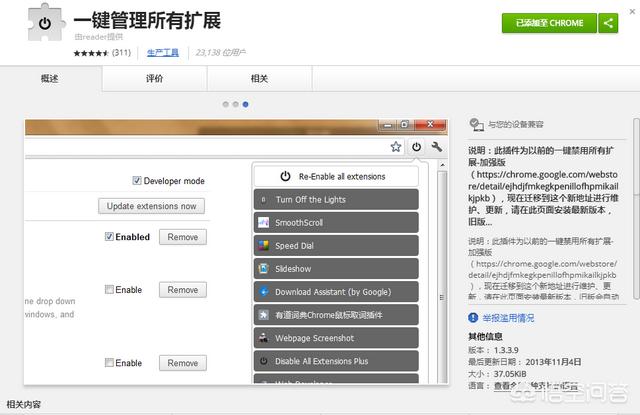640x415 pixels.
Task: Toggle the Developer mode checkbox
Action: (137, 180)
